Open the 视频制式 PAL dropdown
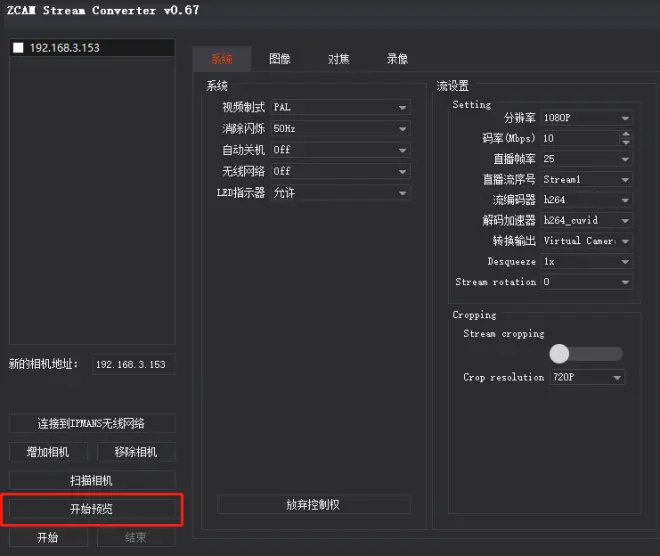 point(341,107)
